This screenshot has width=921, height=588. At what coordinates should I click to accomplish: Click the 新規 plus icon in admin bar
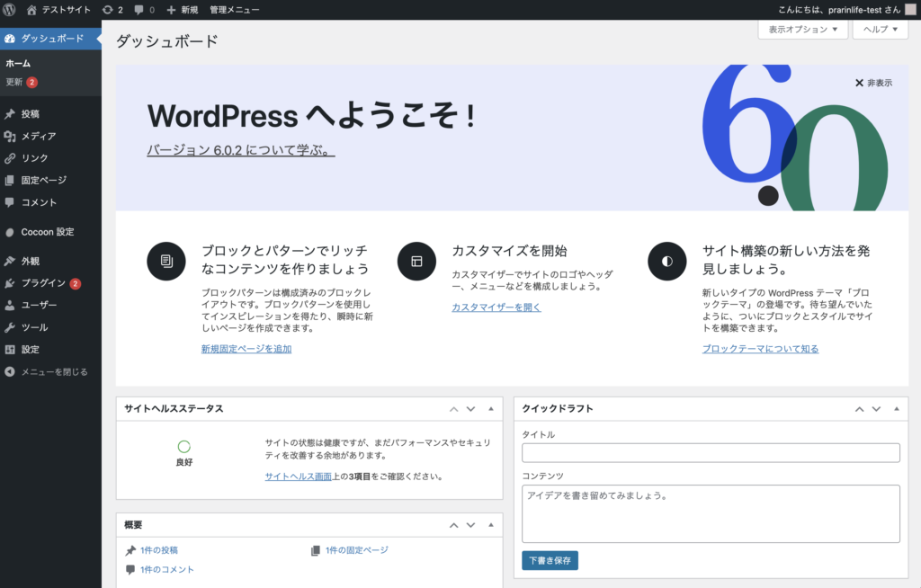(172, 9)
